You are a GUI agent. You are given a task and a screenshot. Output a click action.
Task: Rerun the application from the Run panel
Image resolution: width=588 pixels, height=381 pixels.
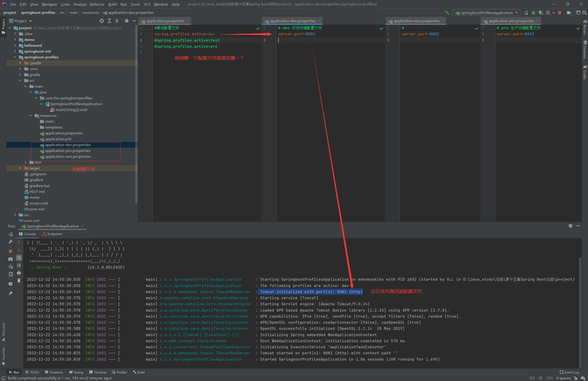[10, 234]
